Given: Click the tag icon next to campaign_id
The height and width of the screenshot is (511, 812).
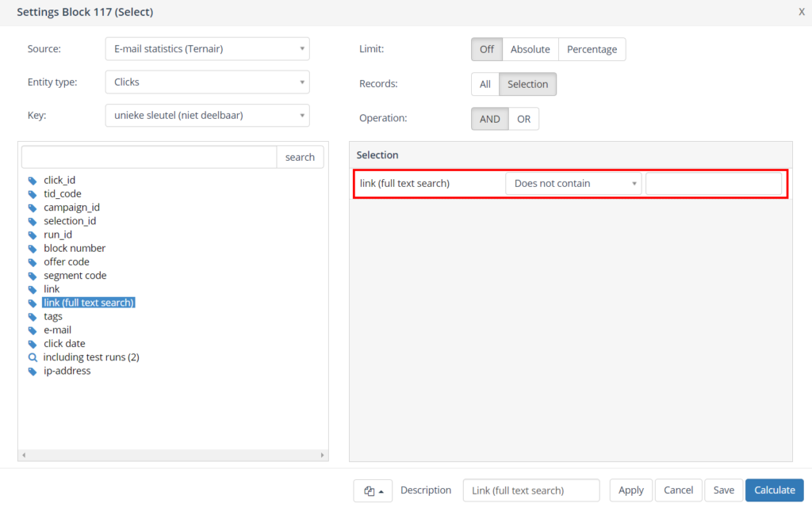Looking at the screenshot, I should (x=33, y=208).
